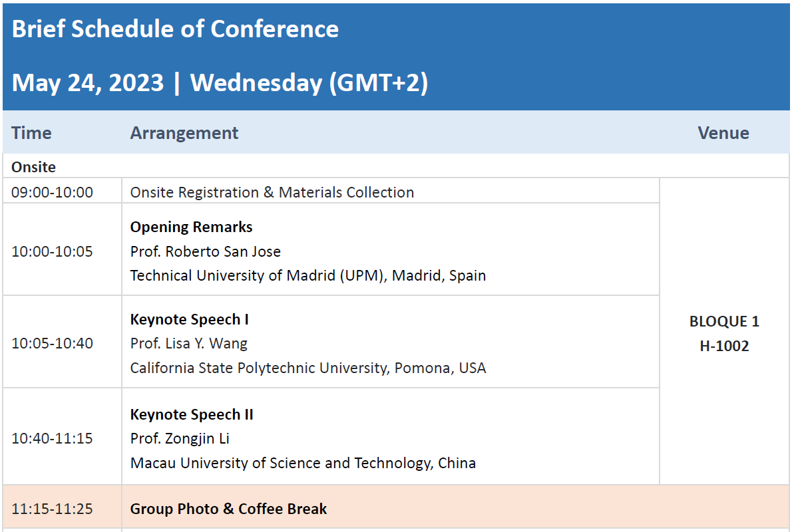Viewport: 792px width, 532px height.
Task: Click the 10:05-10:40 time cell
Action: (62, 342)
